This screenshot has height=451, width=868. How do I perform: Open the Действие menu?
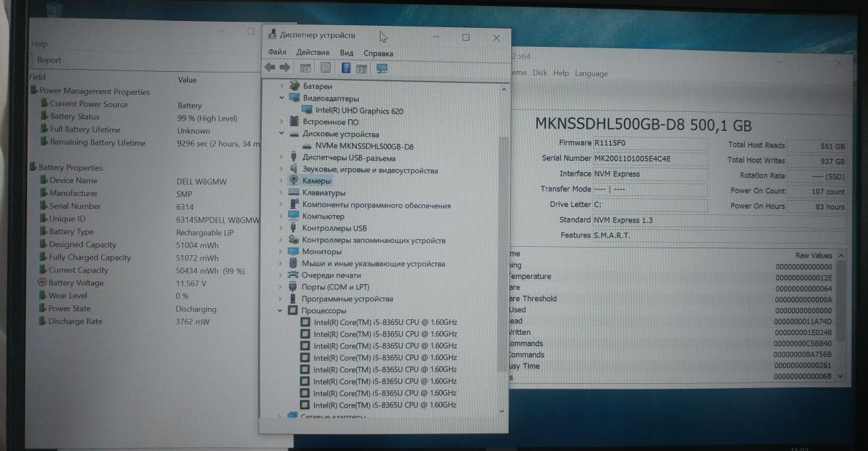coord(313,53)
